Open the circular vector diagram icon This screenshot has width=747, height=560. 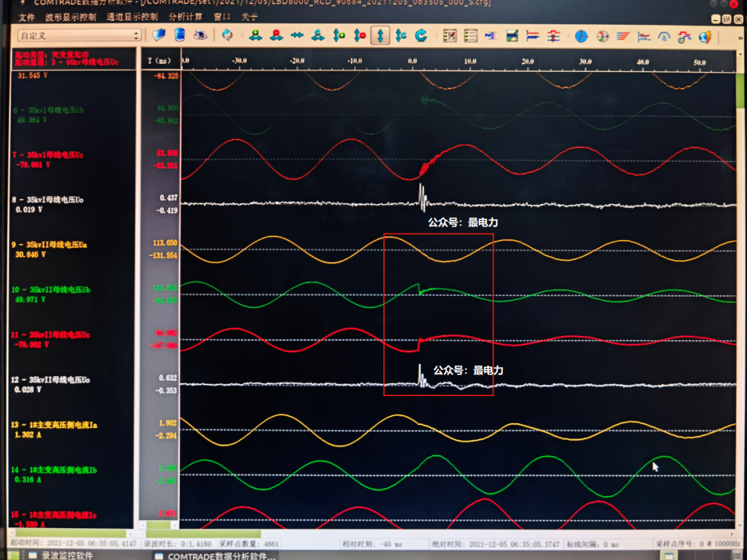point(602,36)
